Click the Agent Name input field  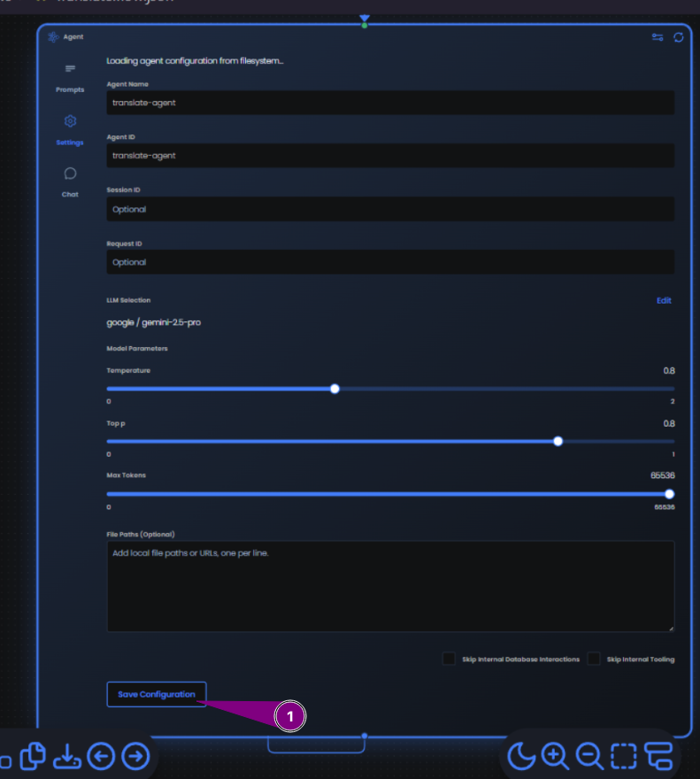[390, 103]
